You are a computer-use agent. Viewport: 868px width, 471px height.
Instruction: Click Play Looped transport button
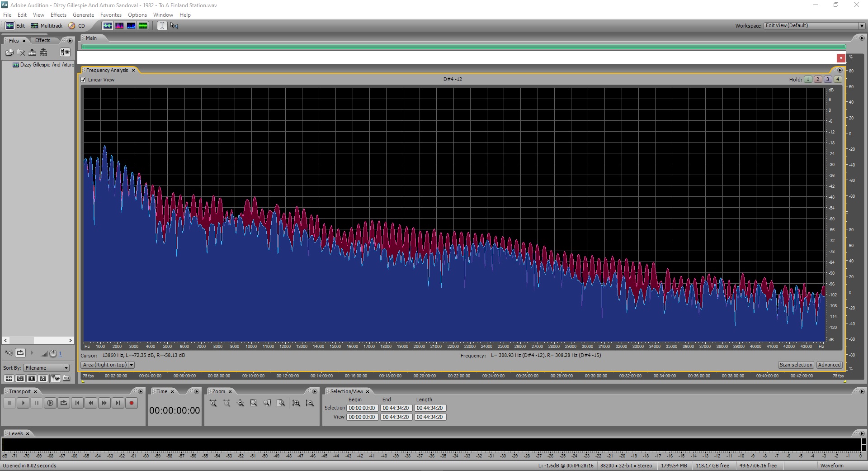[64, 403]
